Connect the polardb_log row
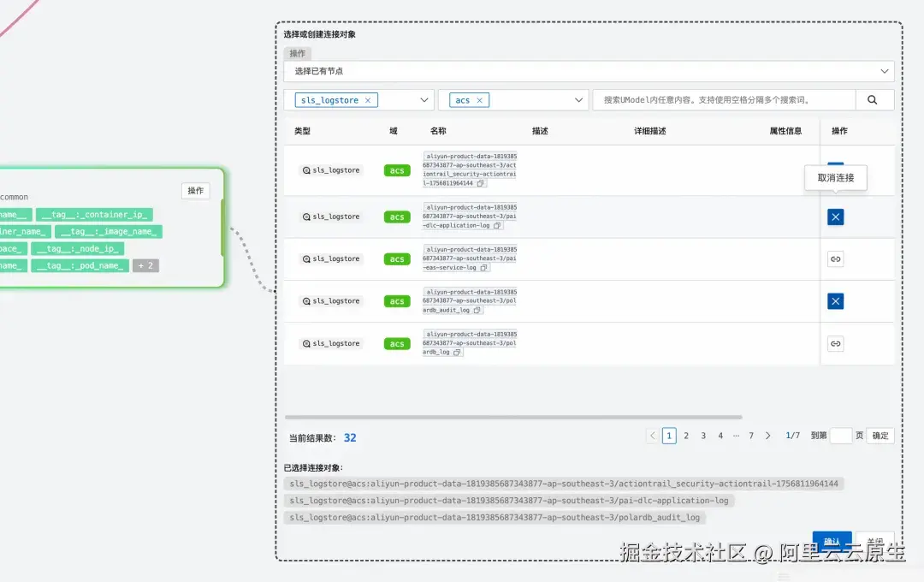924x582 pixels. pos(836,344)
